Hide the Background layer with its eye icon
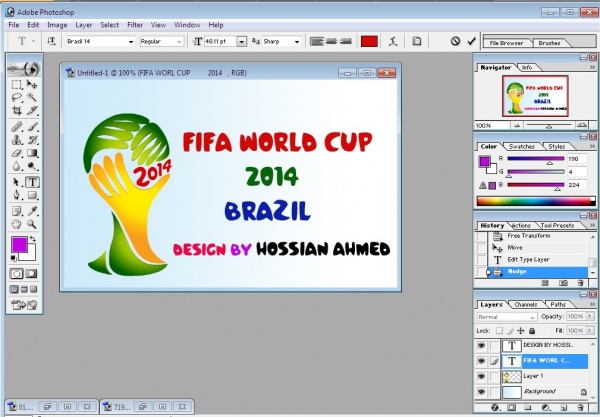 (x=483, y=391)
